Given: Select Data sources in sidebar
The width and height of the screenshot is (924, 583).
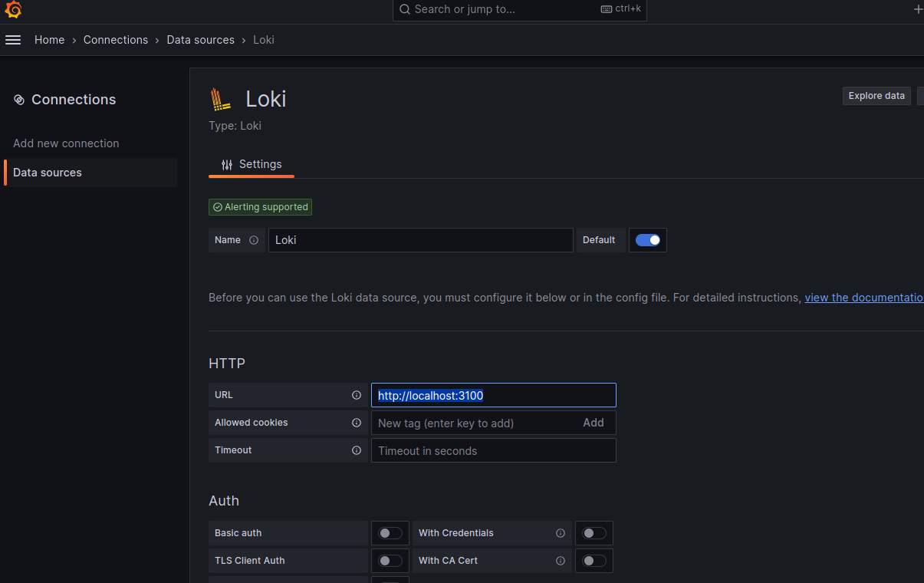Looking at the screenshot, I should pyautogui.click(x=90, y=173).
